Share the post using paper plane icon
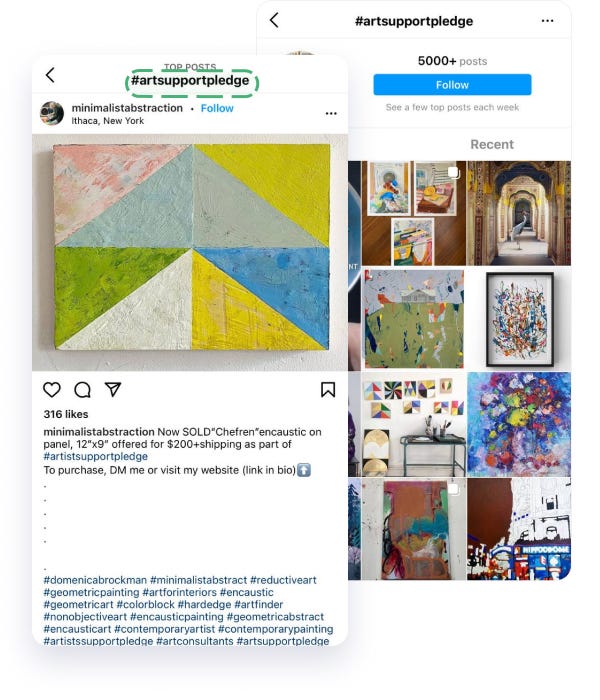The width and height of the screenshot is (600, 700). click(113, 389)
